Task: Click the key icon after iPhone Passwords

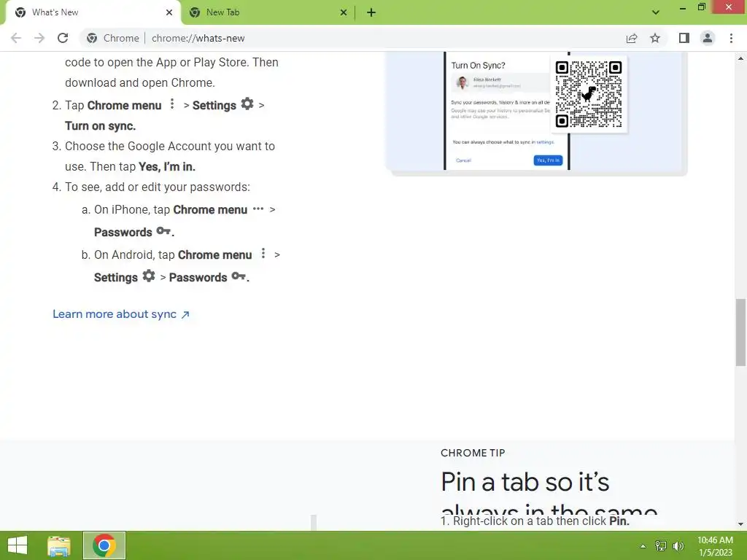Action: coord(163,231)
